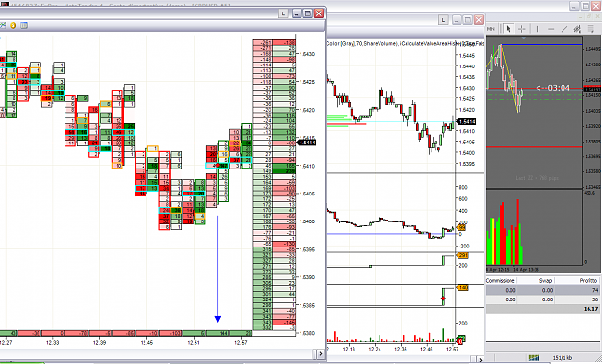Click the 1.6430 price label on footprint axis
The width and height of the screenshot is (602, 364).
pos(307,54)
